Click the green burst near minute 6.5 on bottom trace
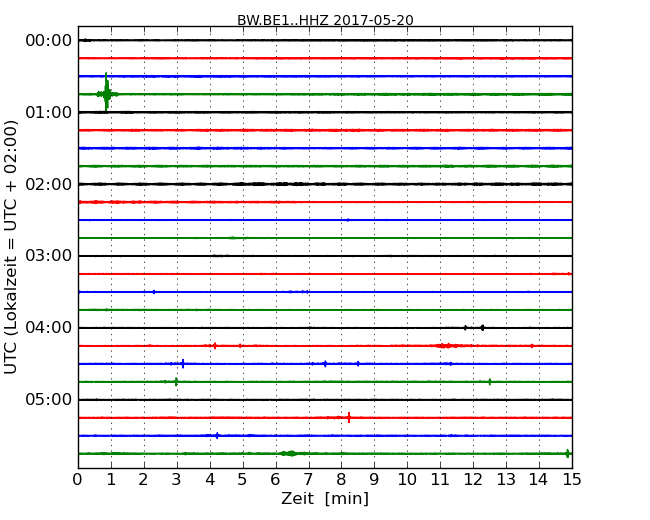This screenshot has height=520, width=650. coord(291,454)
